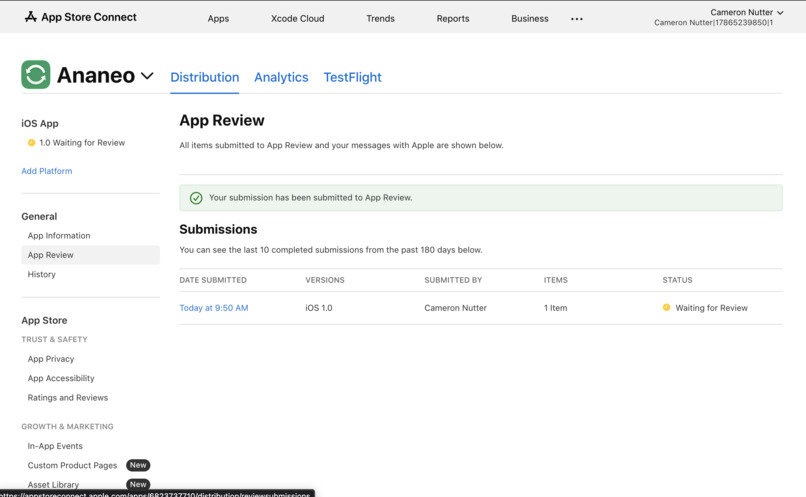Open Xcode Cloud in the top navigation
The width and height of the screenshot is (806, 497).
coord(298,19)
